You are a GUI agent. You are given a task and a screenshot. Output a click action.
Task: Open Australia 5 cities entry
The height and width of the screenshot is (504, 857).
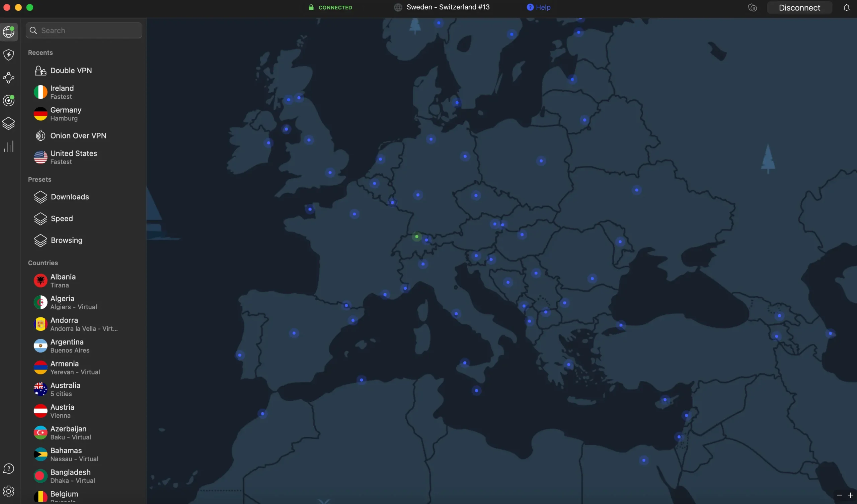coord(84,390)
